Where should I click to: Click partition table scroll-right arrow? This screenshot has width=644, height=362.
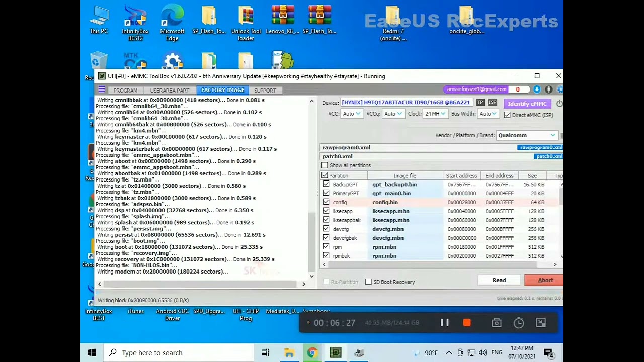pos(555,264)
